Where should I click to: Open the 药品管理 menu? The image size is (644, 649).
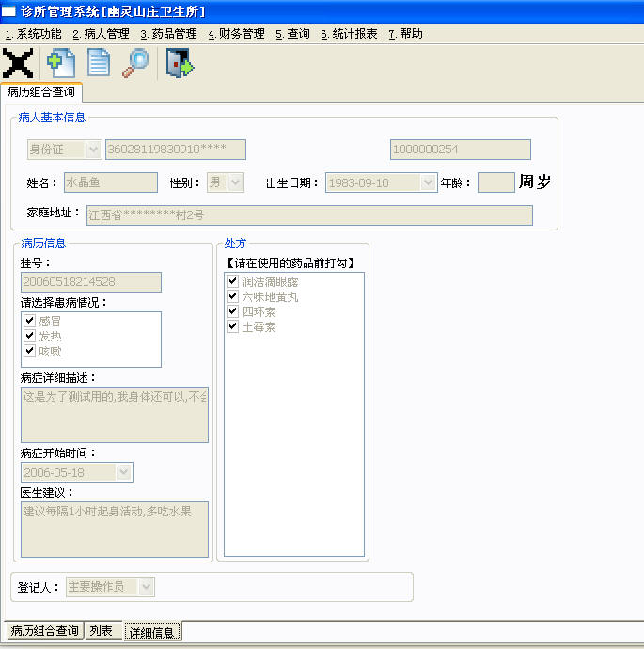coord(168,34)
